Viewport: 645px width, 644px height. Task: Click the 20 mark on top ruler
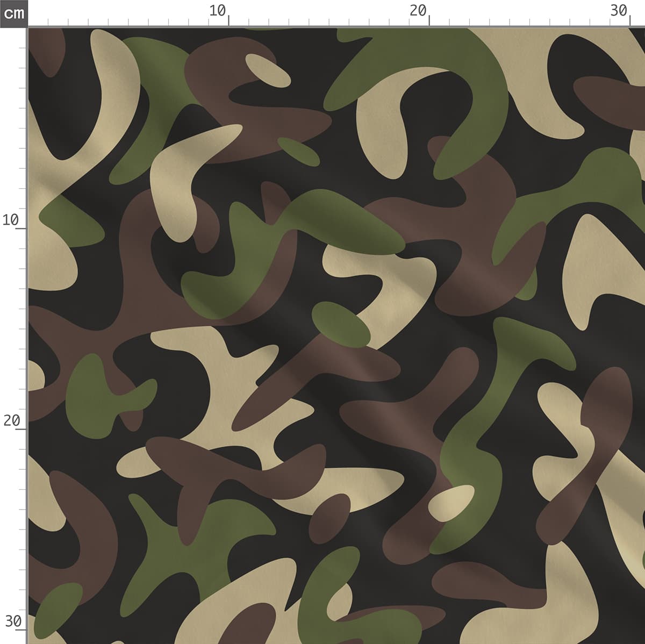(x=418, y=11)
